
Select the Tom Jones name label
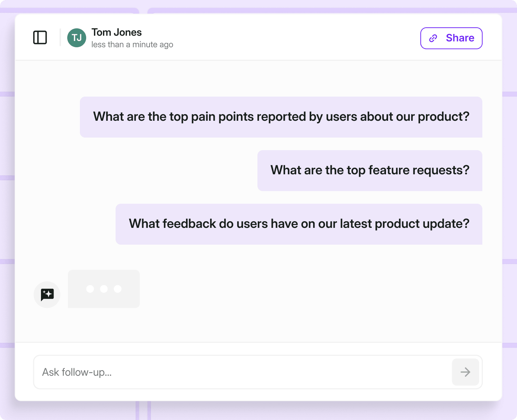coord(117,32)
